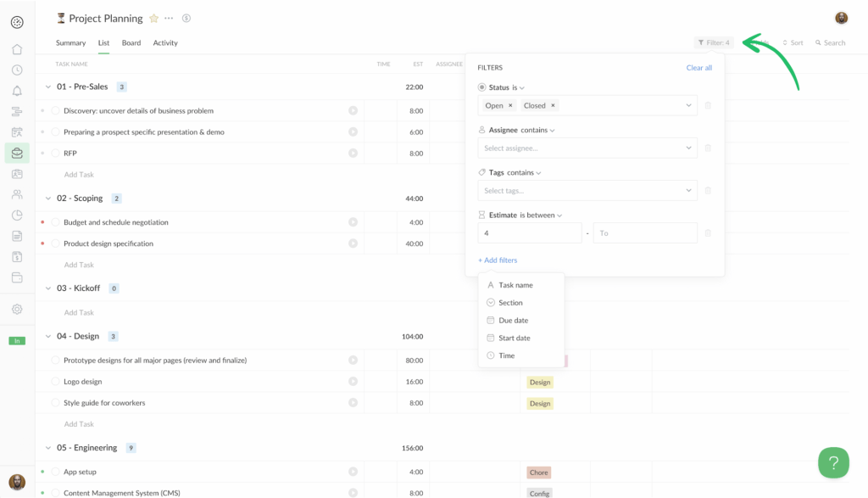Click the From estimate field containing 4
868x498 pixels.
pos(529,232)
